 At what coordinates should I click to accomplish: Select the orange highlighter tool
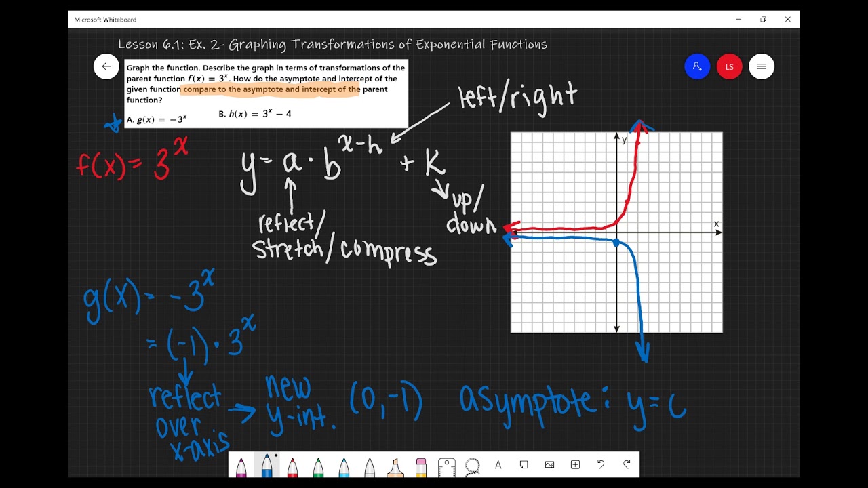coord(395,467)
